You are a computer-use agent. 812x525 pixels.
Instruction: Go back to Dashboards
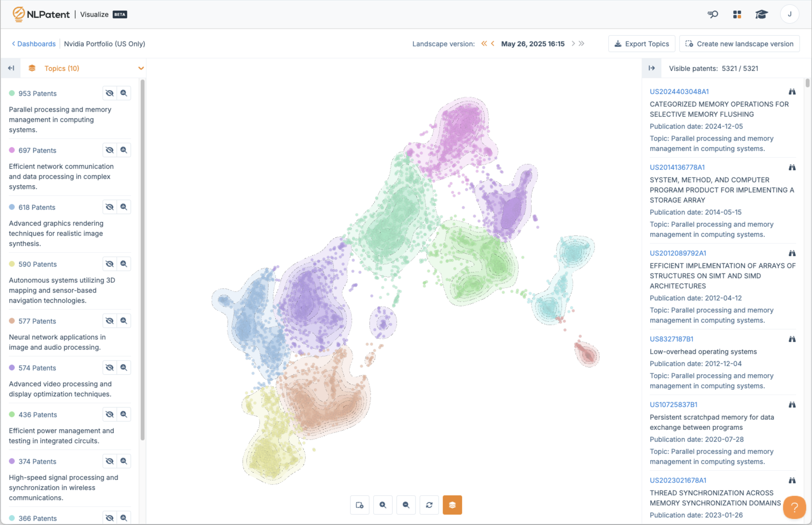coord(34,44)
